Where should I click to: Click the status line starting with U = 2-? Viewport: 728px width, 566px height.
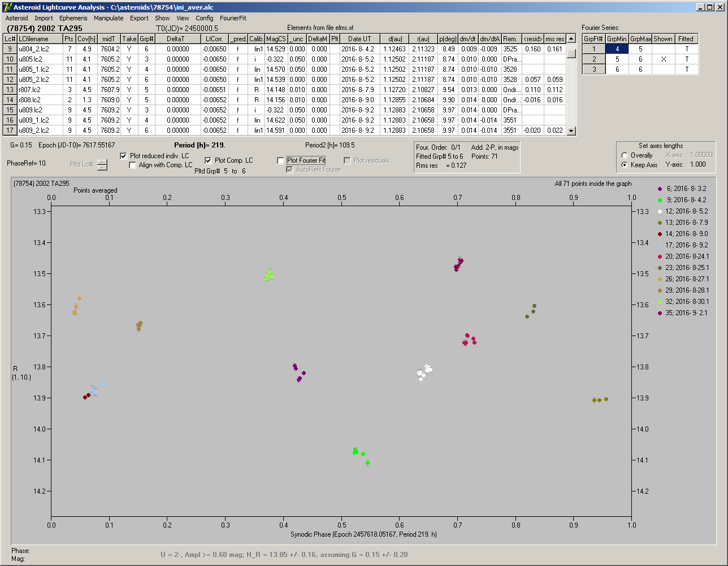click(x=284, y=554)
